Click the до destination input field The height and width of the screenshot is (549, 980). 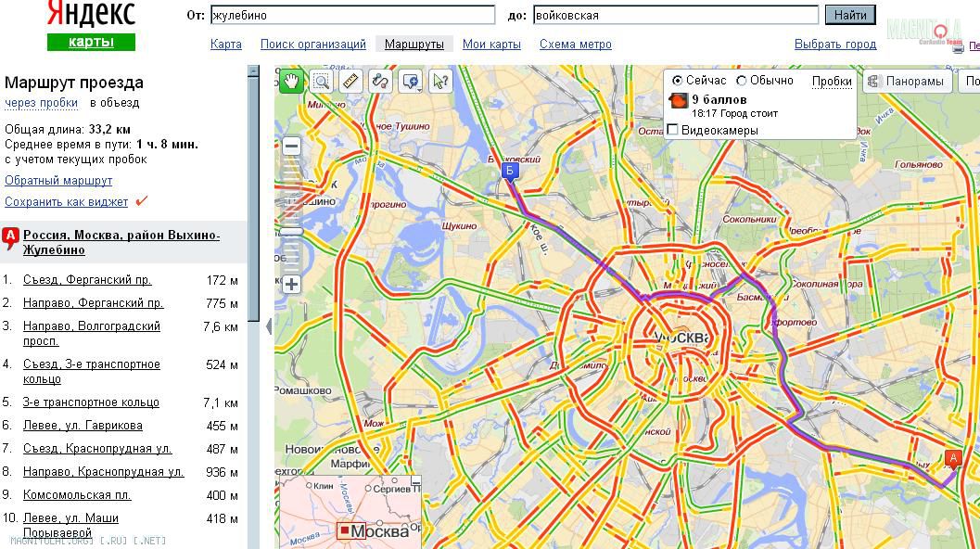(676, 15)
